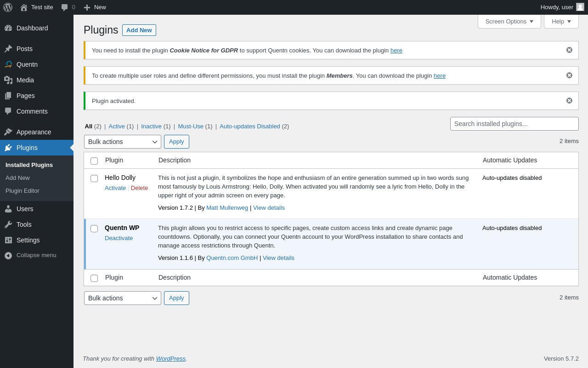Open the top Bulk actions dropdown
Screen dimensions: 588x368
click(x=122, y=142)
